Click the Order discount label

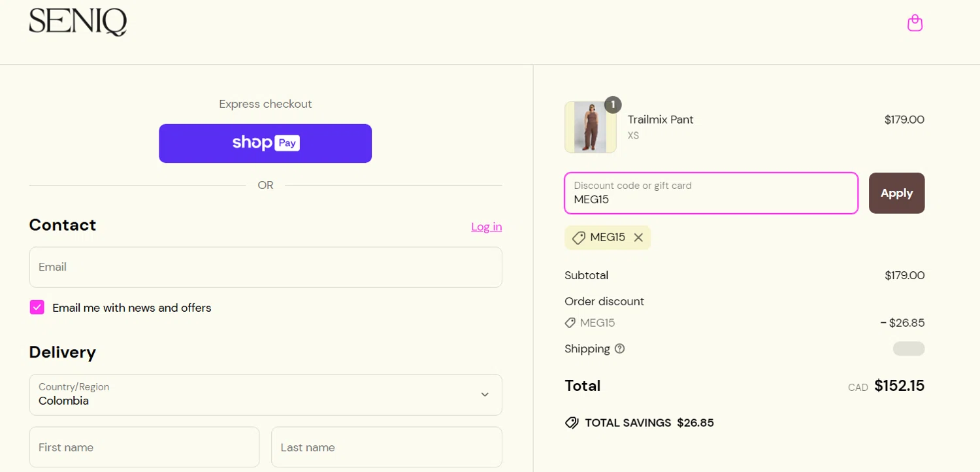click(x=604, y=301)
